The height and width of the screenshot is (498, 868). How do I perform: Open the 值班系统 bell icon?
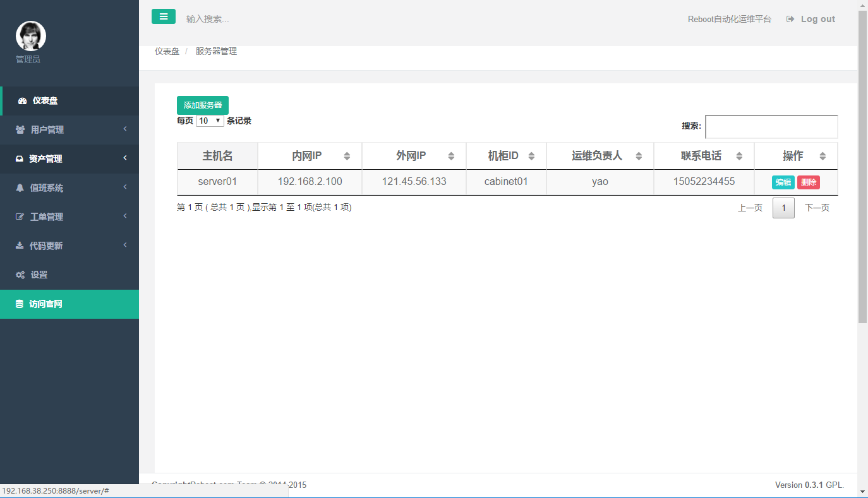[21, 187]
